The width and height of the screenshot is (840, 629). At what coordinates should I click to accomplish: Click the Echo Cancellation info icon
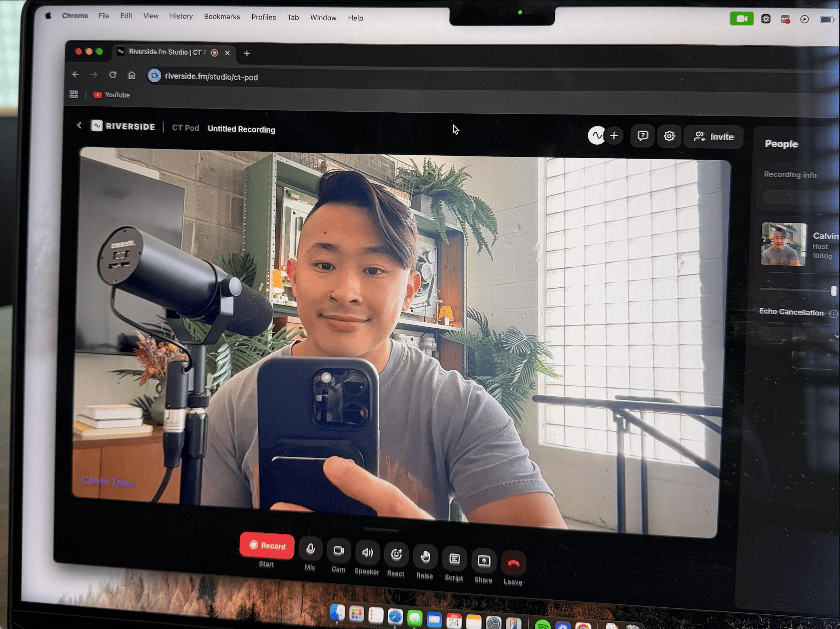coord(833,313)
